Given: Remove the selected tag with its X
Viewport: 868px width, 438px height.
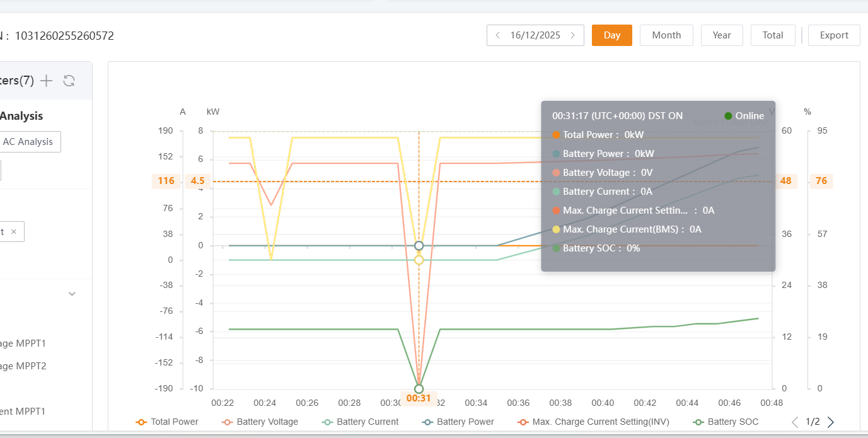Looking at the screenshot, I should pyautogui.click(x=14, y=232).
